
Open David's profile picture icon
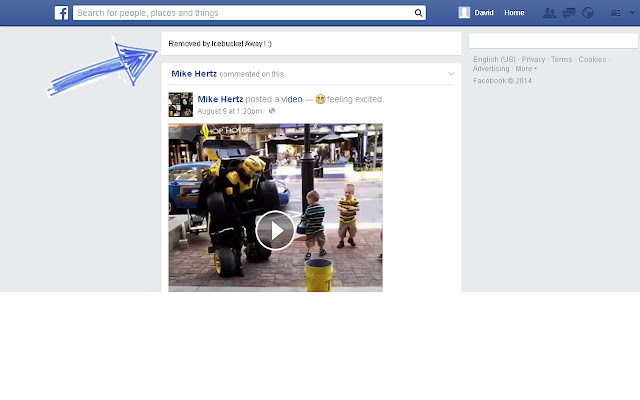point(464,13)
